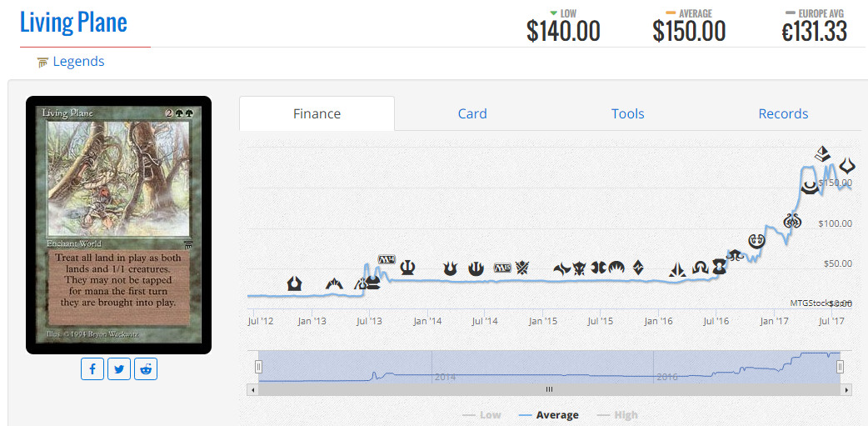
Task: Click the Jan '13 axis label
Action: pos(312,321)
